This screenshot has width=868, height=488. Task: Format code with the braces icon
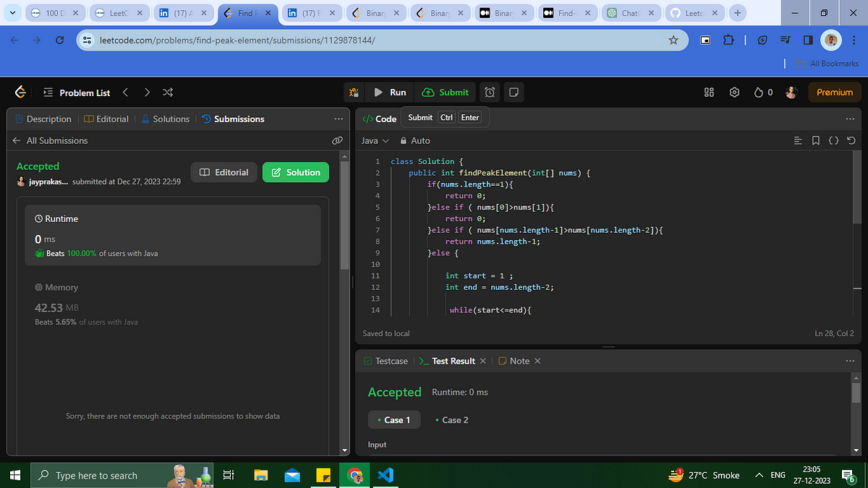pyautogui.click(x=833, y=140)
